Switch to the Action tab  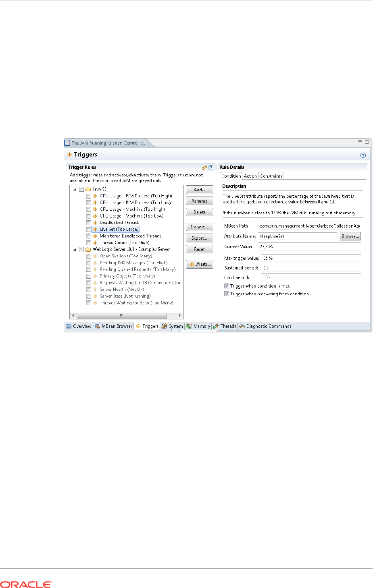tap(250, 176)
